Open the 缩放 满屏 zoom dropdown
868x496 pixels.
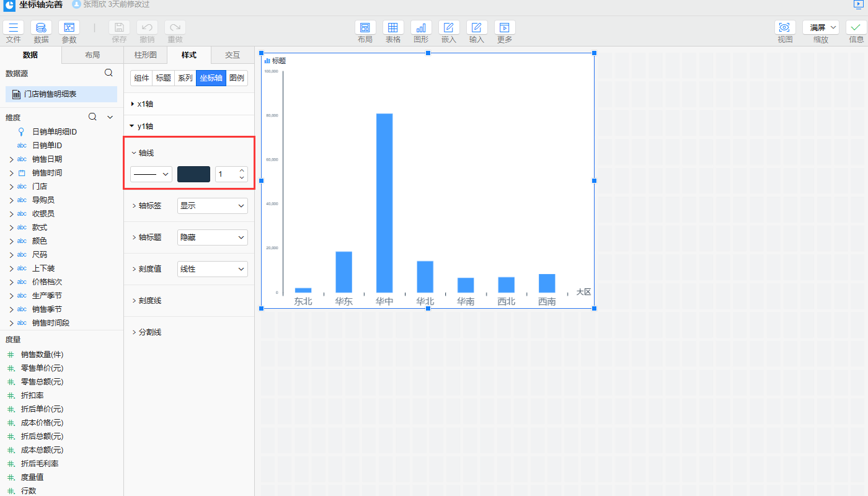pos(820,28)
